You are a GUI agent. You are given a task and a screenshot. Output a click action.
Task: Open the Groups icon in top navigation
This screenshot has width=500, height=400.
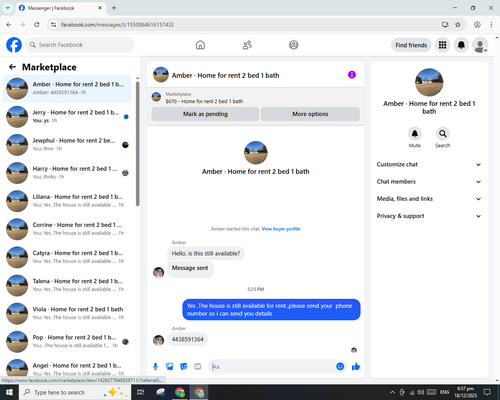(294, 45)
